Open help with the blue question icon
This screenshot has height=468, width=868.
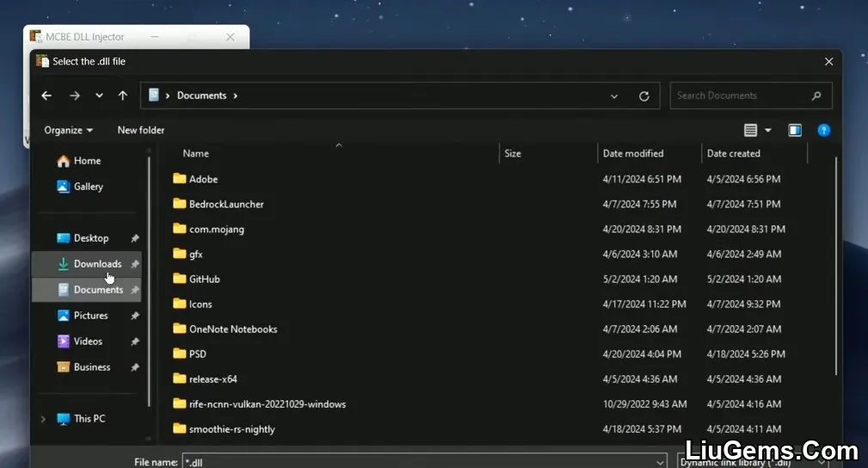pyautogui.click(x=824, y=130)
